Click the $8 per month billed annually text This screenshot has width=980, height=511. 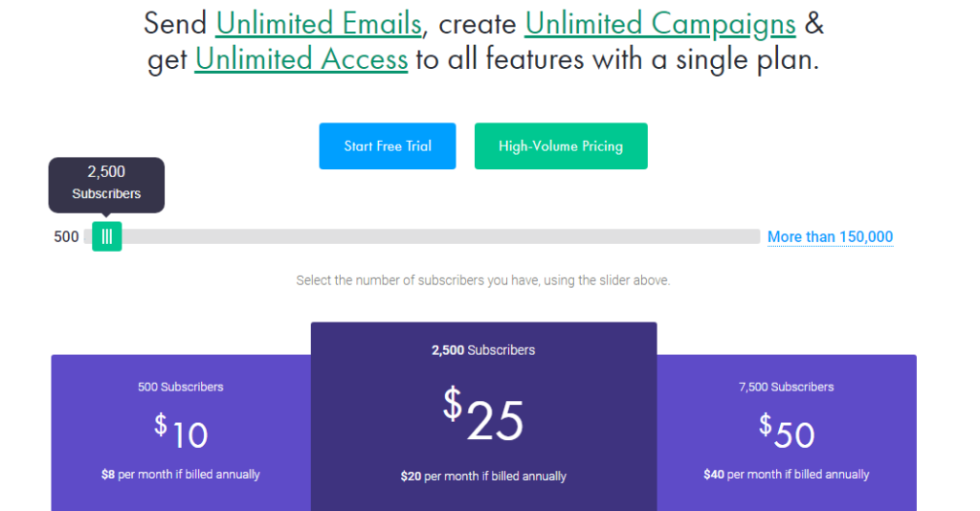coord(181,474)
